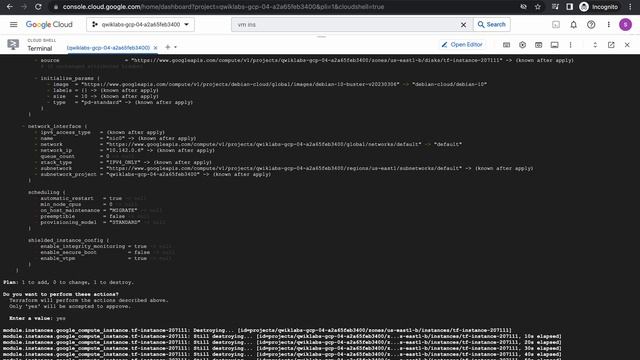Image resolution: width=640 pixels, height=360 pixels.
Task: Open Cloud Shell terminal settings icon
Action: coord(522,45)
